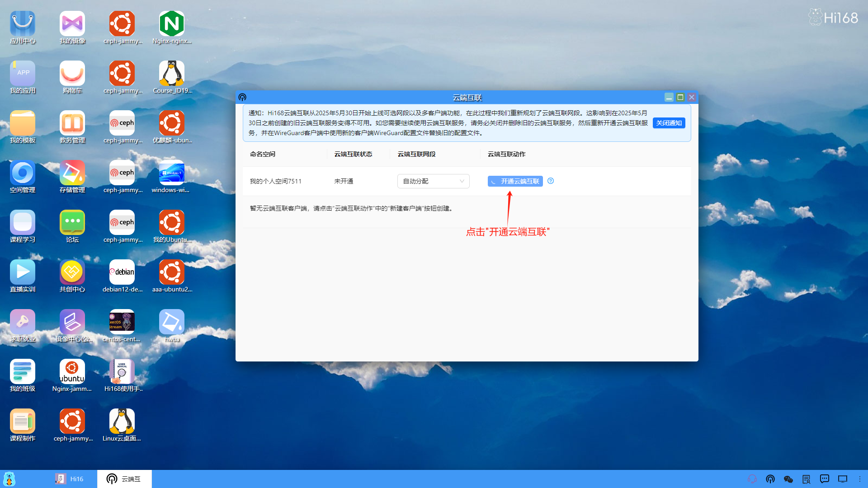
Task: Dismiss the notice via 关闭通知 button
Action: tap(669, 122)
